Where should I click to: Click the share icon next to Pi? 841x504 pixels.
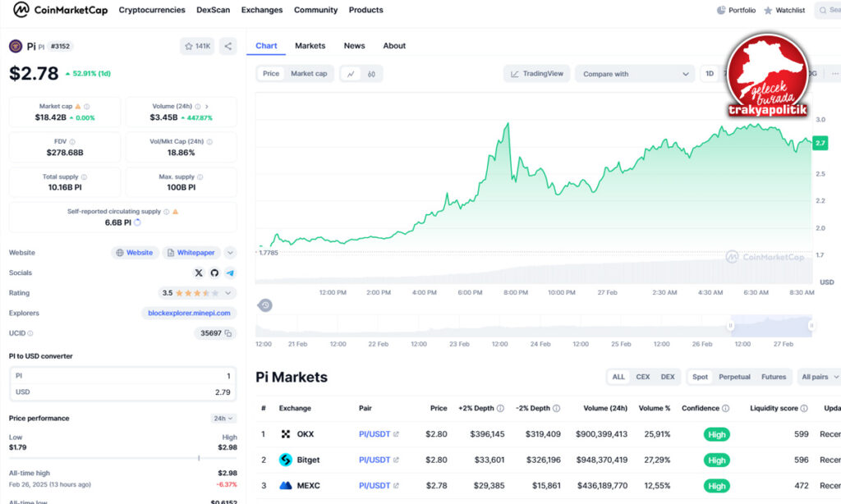click(x=228, y=47)
